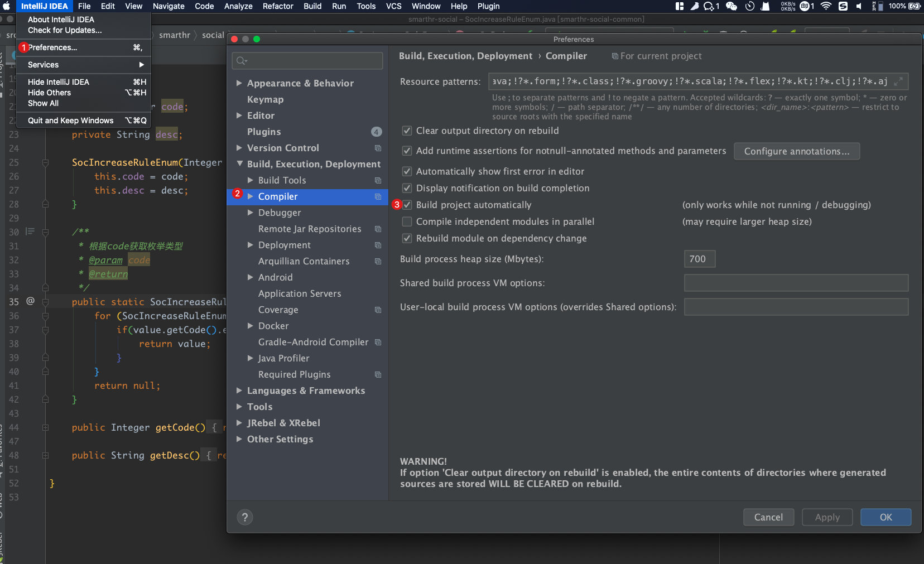
Task: Click the fold marker on line 25
Action: point(45,162)
